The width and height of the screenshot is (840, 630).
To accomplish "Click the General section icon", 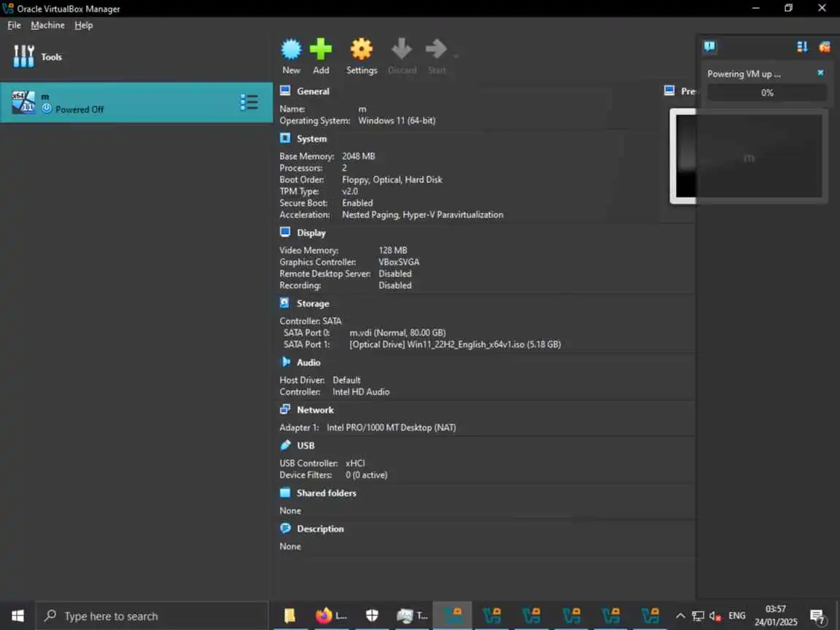I will [285, 90].
